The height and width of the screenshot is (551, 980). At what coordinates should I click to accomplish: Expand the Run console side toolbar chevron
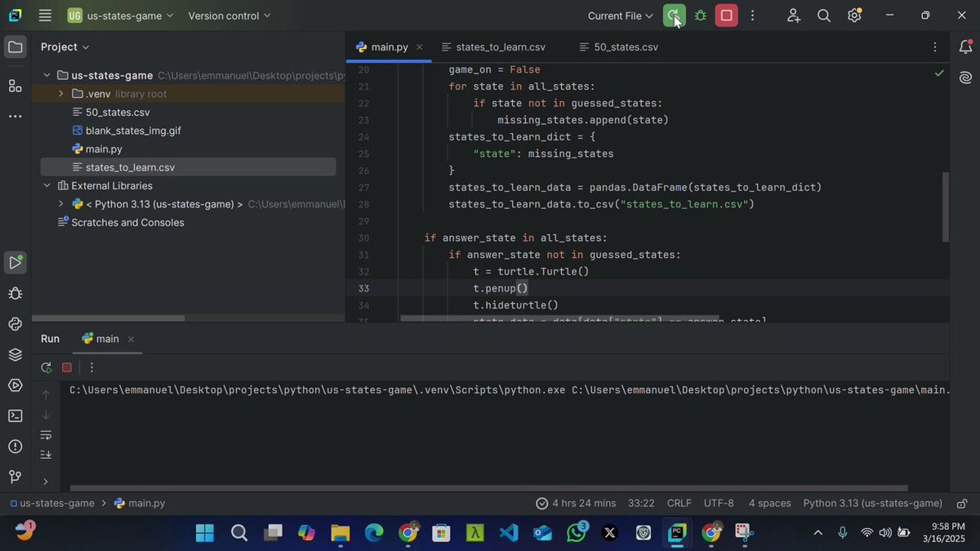pyautogui.click(x=46, y=482)
